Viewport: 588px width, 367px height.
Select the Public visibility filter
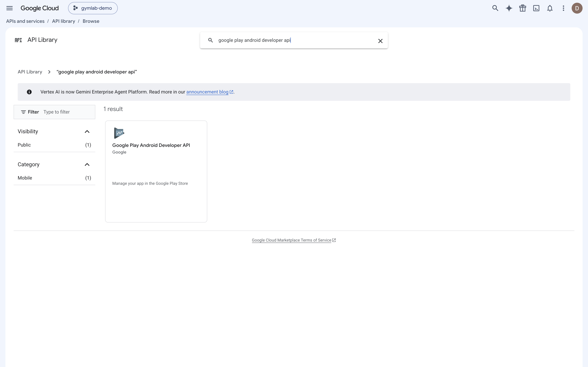[54, 145]
